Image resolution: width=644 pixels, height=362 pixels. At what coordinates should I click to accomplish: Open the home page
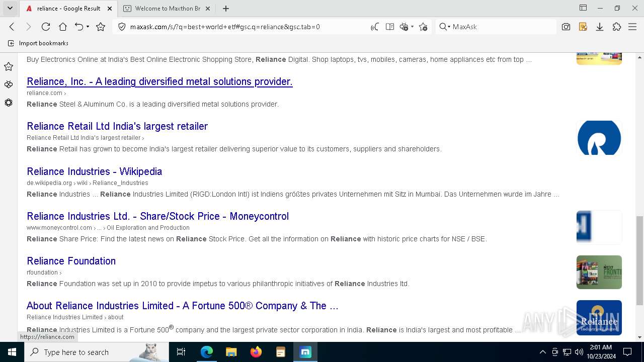pyautogui.click(x=62, y=27)
